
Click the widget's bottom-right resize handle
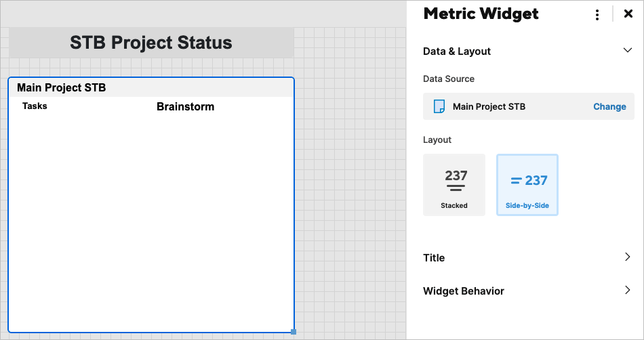(x=294, y=331)
